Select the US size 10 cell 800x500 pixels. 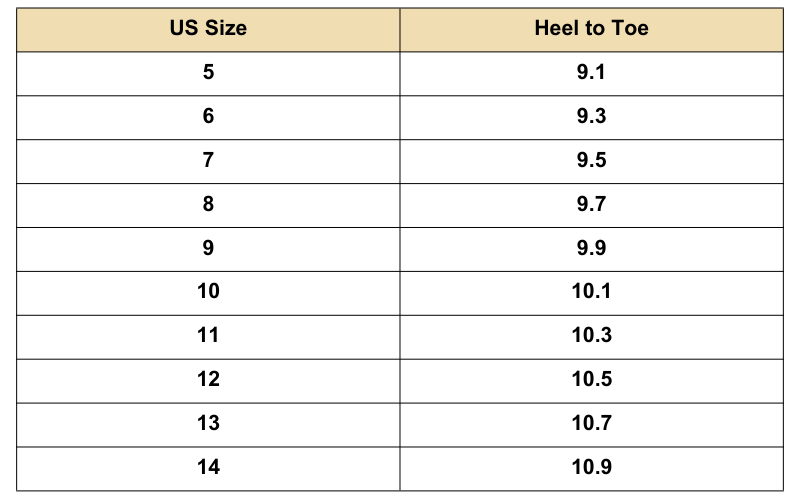(208, 291)
